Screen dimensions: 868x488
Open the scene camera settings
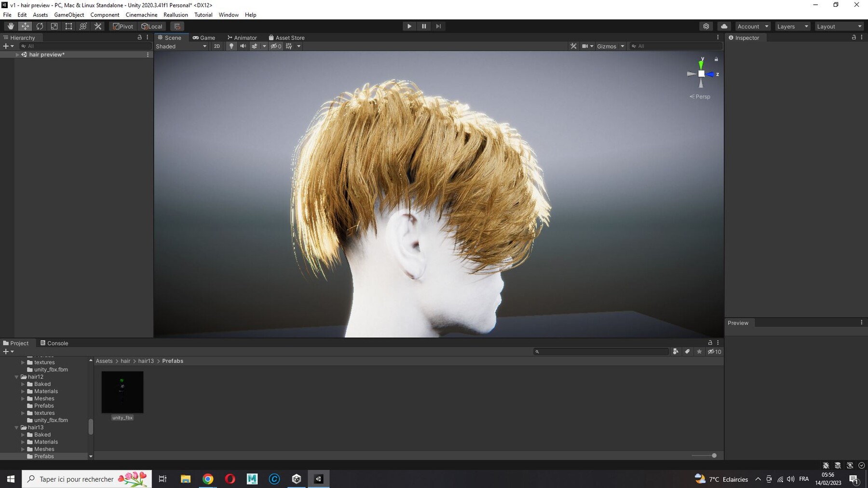[x=587, y=46]
